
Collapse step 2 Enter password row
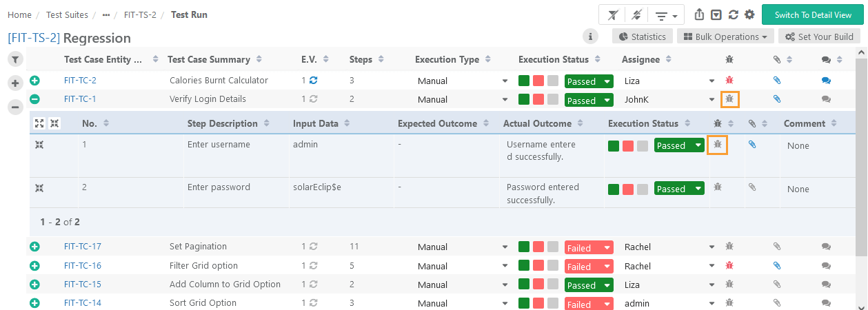pyautogui.click(x=40, y=188)
